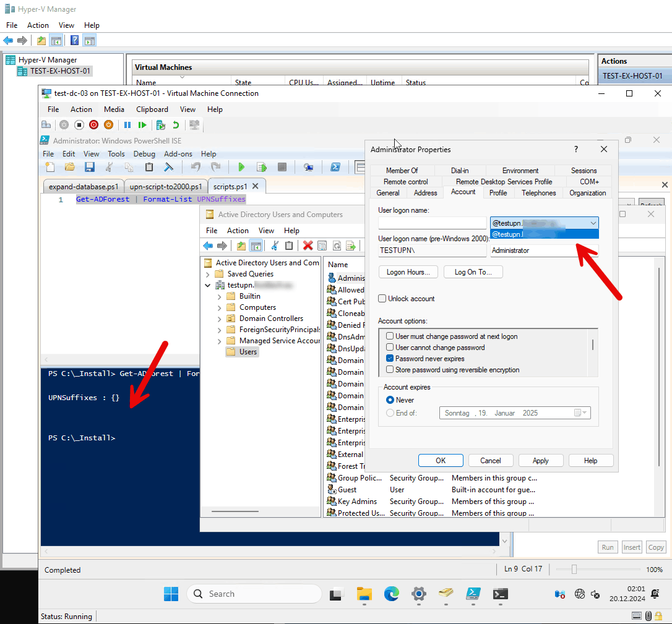Expand Computers container in ADUC tree
The image size is (672, 624).
[220, 307]
